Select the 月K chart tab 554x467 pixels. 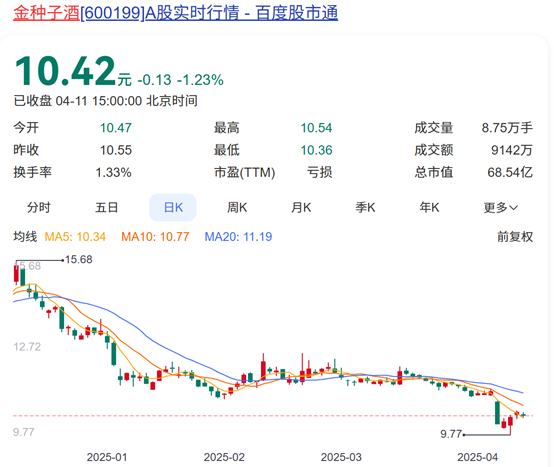coord(301,207)
